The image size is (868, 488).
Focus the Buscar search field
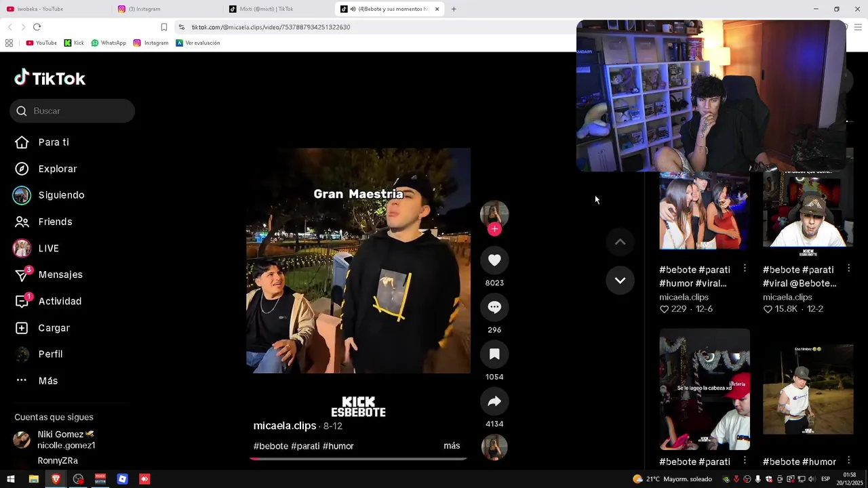pos(73,111)
